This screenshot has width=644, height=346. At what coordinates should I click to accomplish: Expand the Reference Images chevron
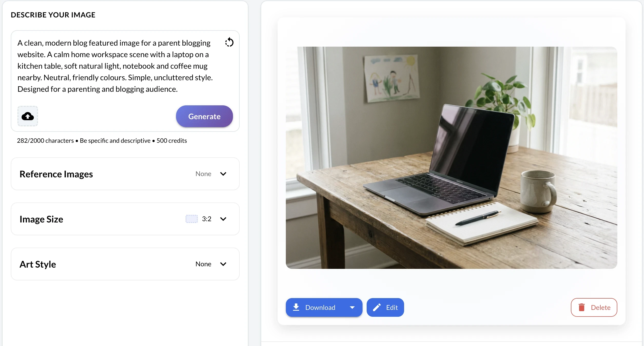point(223,174)
